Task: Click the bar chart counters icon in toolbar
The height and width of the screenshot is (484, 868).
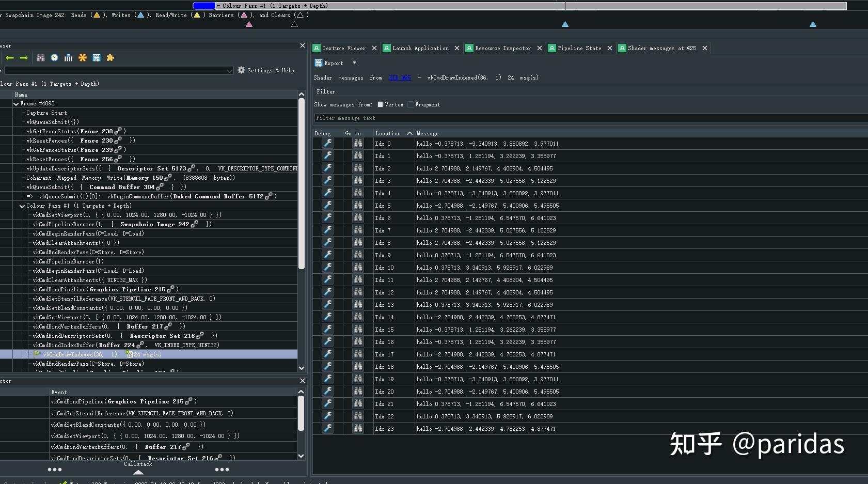Action: [x=68, y=58]
